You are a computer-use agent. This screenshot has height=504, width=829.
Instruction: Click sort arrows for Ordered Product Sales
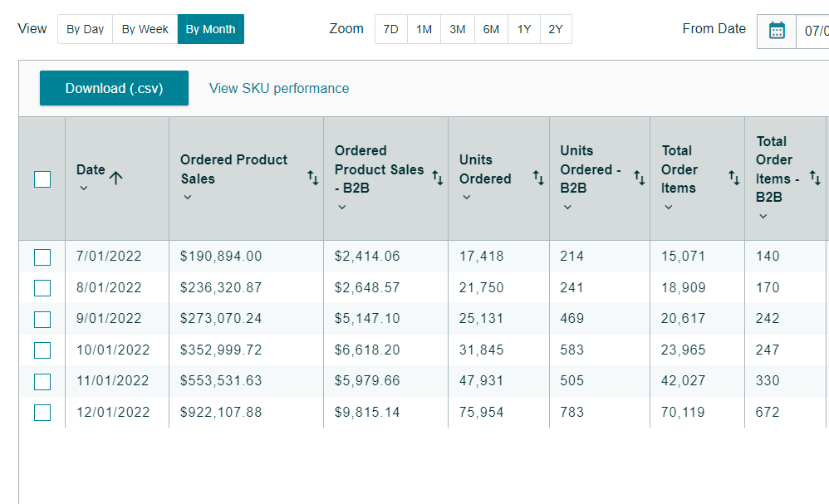tap(312, 178)
